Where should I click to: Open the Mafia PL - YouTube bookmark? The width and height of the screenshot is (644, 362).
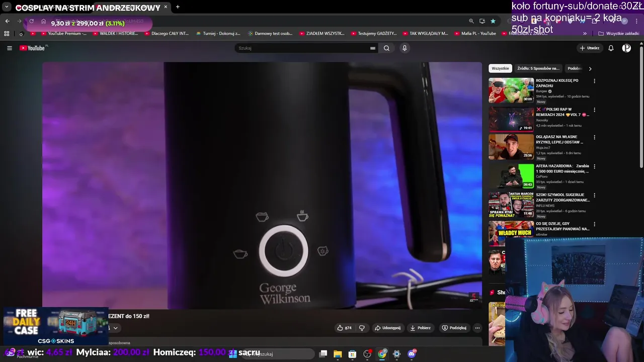[x=474, y=34]
